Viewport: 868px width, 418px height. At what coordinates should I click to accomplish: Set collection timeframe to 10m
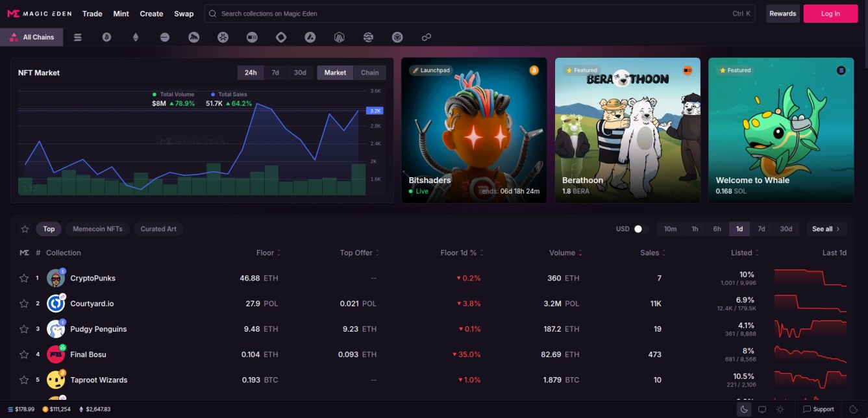[670, 229]
